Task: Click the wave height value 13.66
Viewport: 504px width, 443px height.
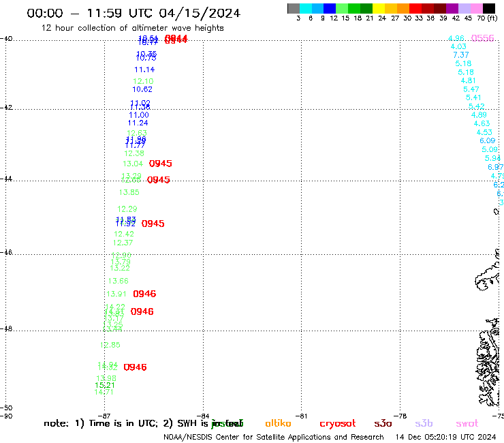Action: [119, 281]
